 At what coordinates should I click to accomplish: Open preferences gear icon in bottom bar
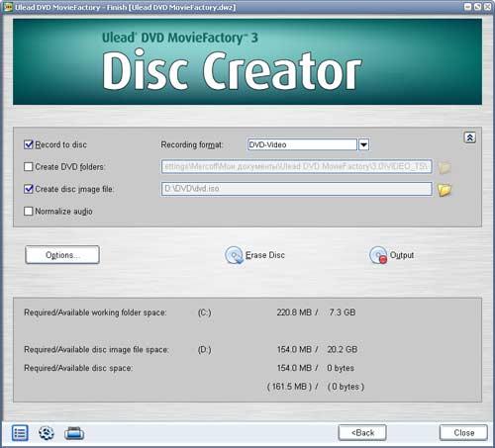click(x=47, y=432)
